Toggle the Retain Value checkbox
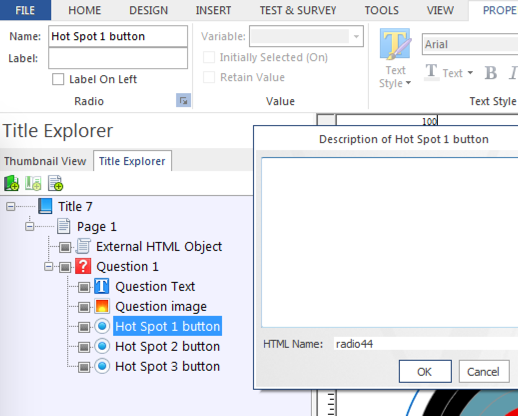Viewport: 518px width, 416px height. click(209, 77)
